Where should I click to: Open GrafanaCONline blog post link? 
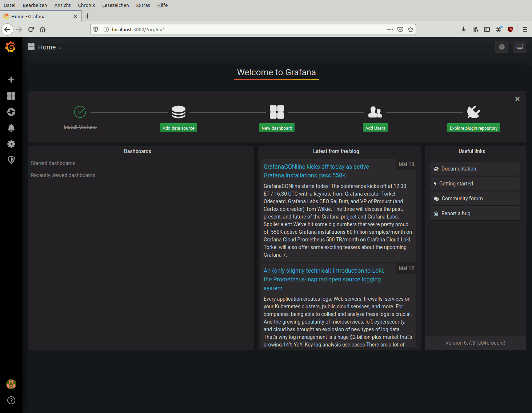(316, 171)
